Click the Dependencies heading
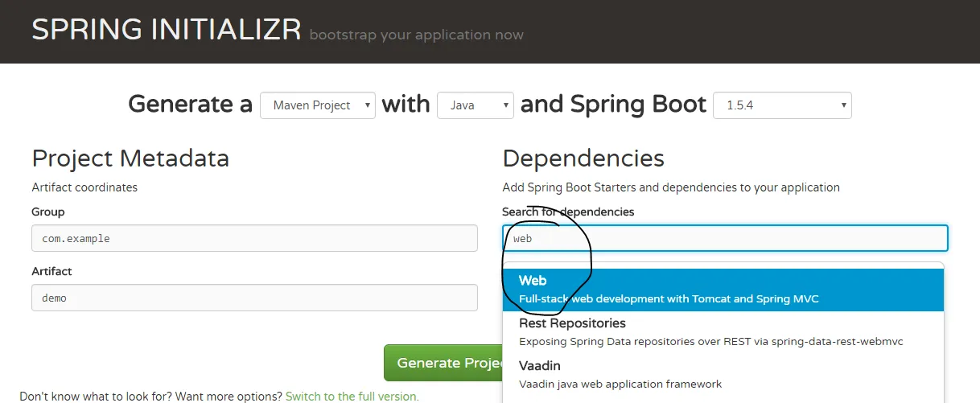 583,158
